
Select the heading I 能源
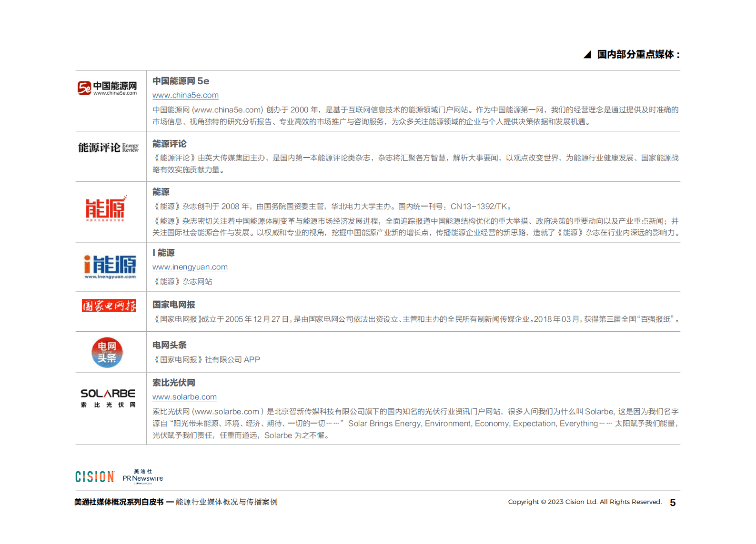163,253
